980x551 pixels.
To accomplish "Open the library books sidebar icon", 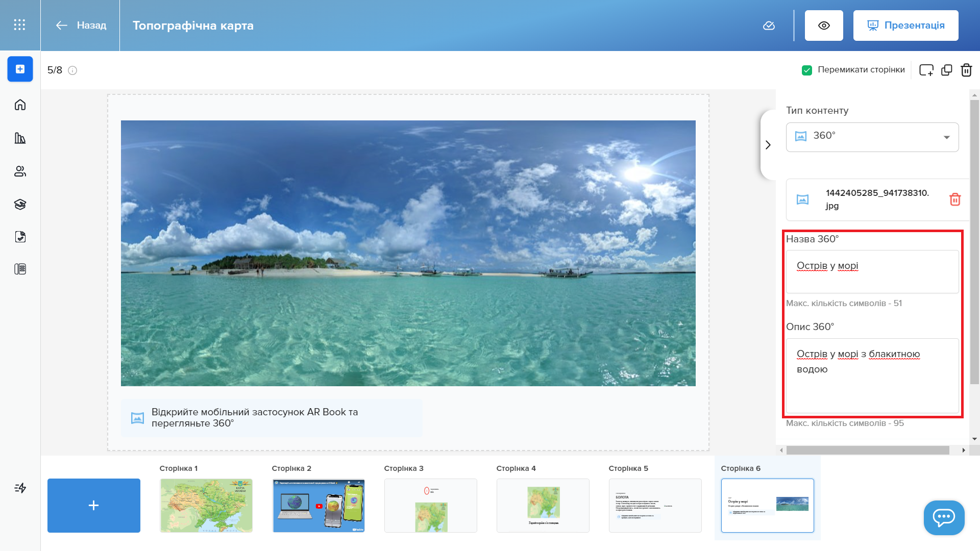I will 20,138.
